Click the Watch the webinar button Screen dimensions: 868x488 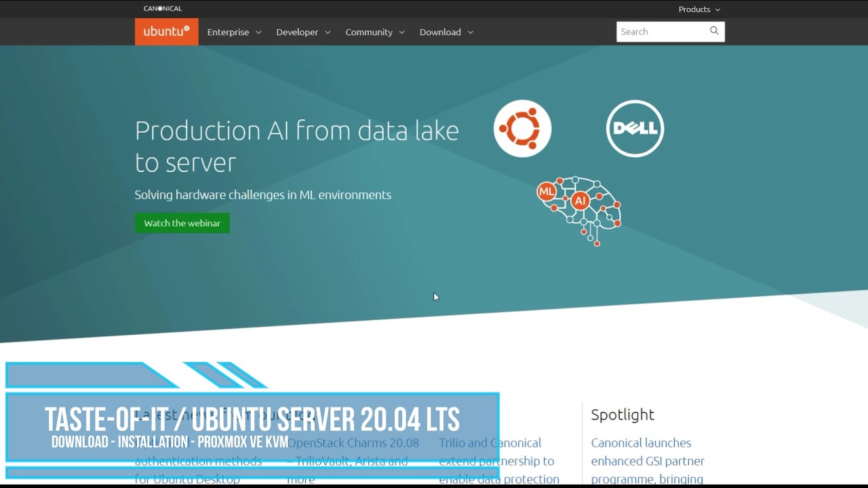pos(182,223)
